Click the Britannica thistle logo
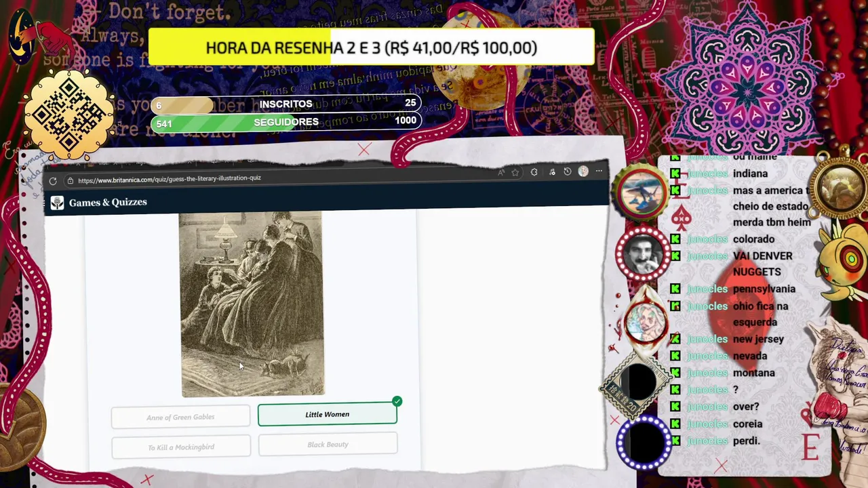Viewport: 868px width, 488px height. 57,203
